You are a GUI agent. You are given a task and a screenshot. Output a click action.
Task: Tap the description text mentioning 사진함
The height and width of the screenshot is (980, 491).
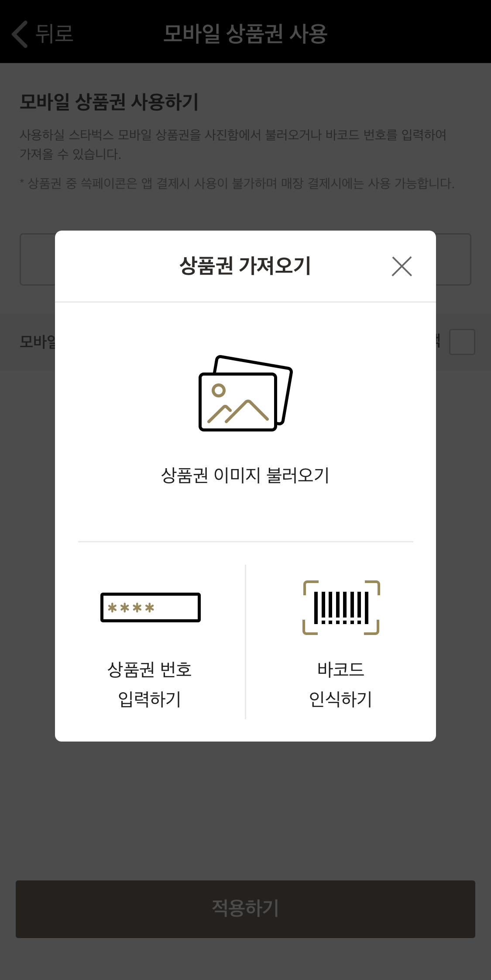(x=233, y=144)
